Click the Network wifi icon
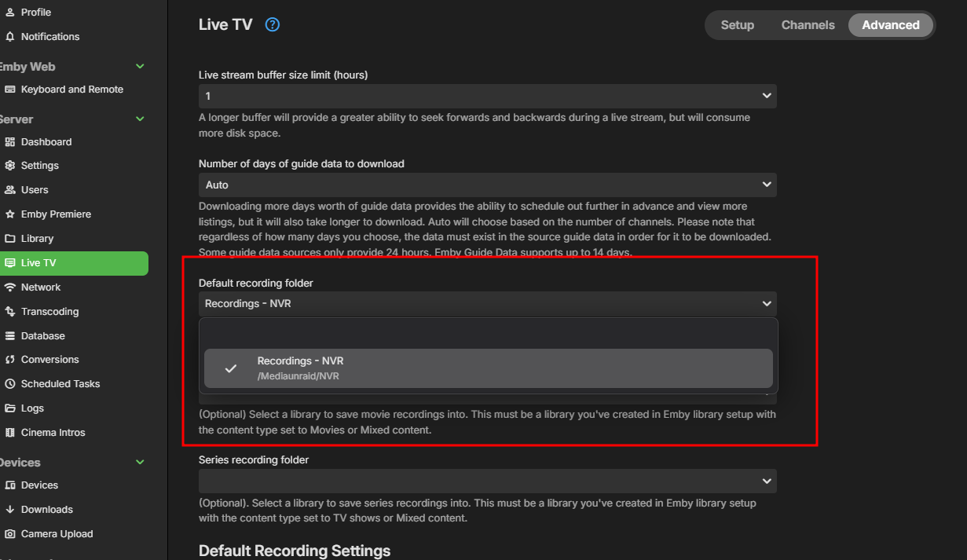This screenshot has width=967, height=560. point(10,287)
